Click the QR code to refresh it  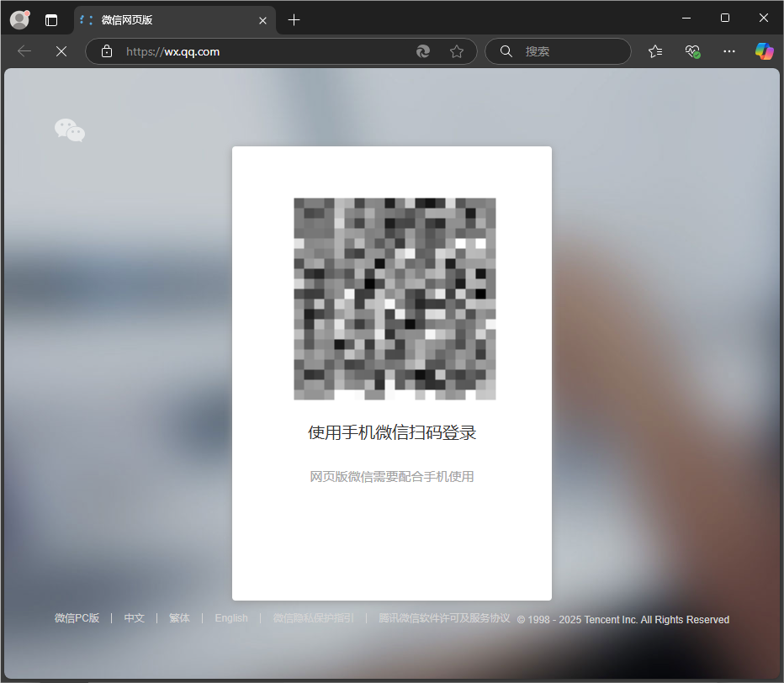click(x=395, y=299)
